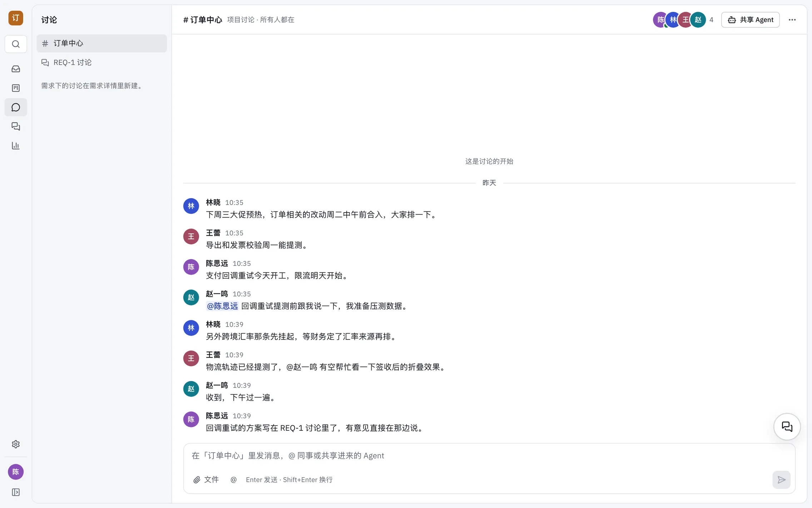Click 陈思远's avatar on 10:39 message
812x508 pixels.
pos(191,419)
